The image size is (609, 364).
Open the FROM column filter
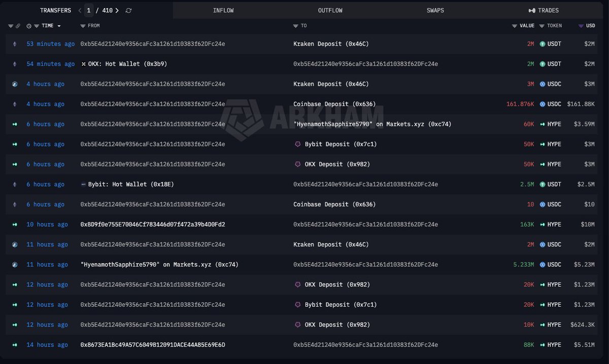83,26
